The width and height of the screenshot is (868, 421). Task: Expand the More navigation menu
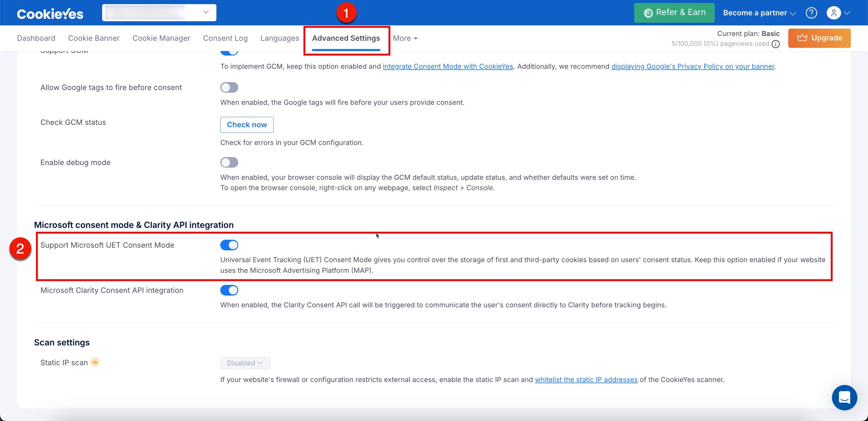point(405,38)
